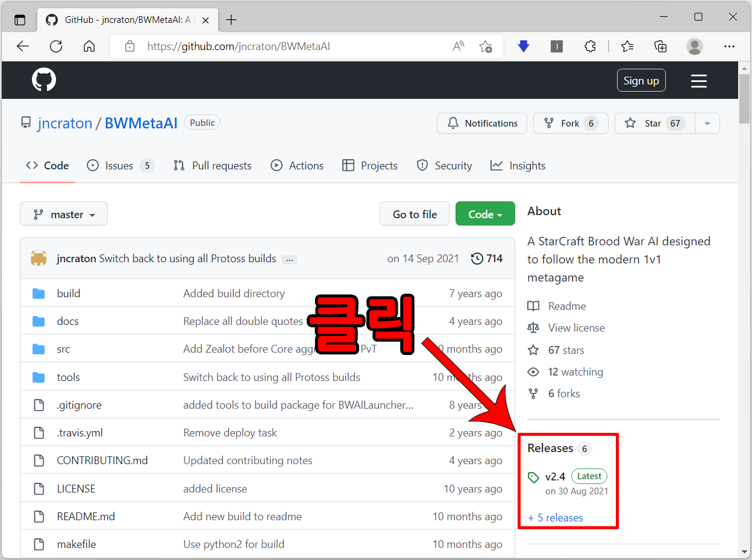752x560 pixels.
Task: Open the Pull requests tab
Action: (212, 166)
